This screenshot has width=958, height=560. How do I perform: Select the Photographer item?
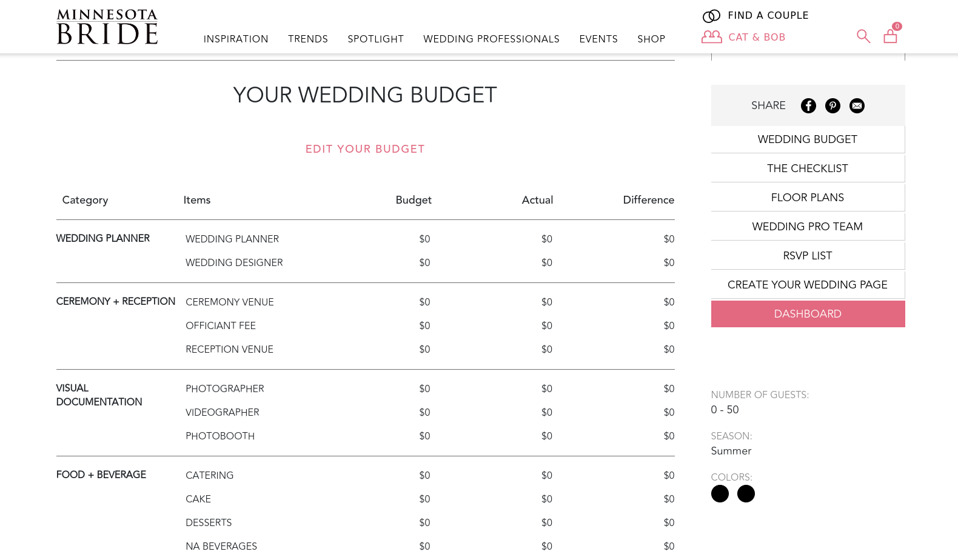point(225,388)
